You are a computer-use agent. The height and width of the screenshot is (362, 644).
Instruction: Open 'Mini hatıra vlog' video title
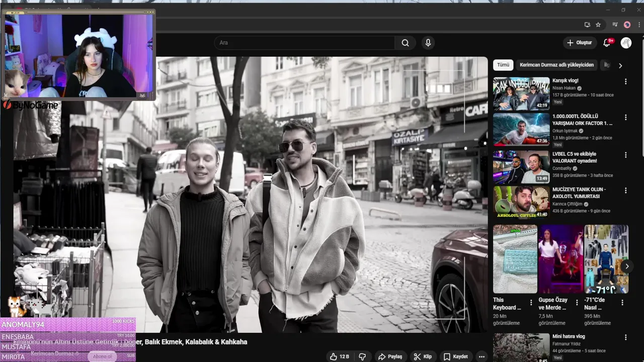[569, 336]
